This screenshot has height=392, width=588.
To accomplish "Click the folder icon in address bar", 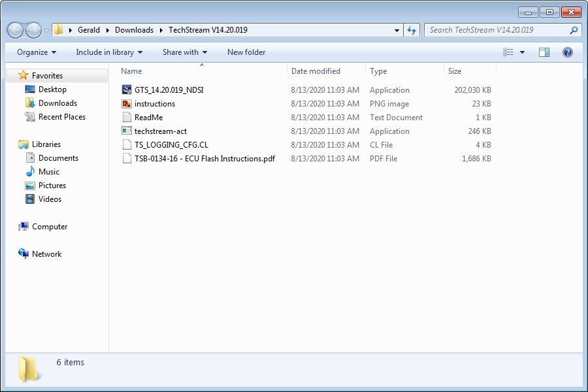I will point(59,29).
